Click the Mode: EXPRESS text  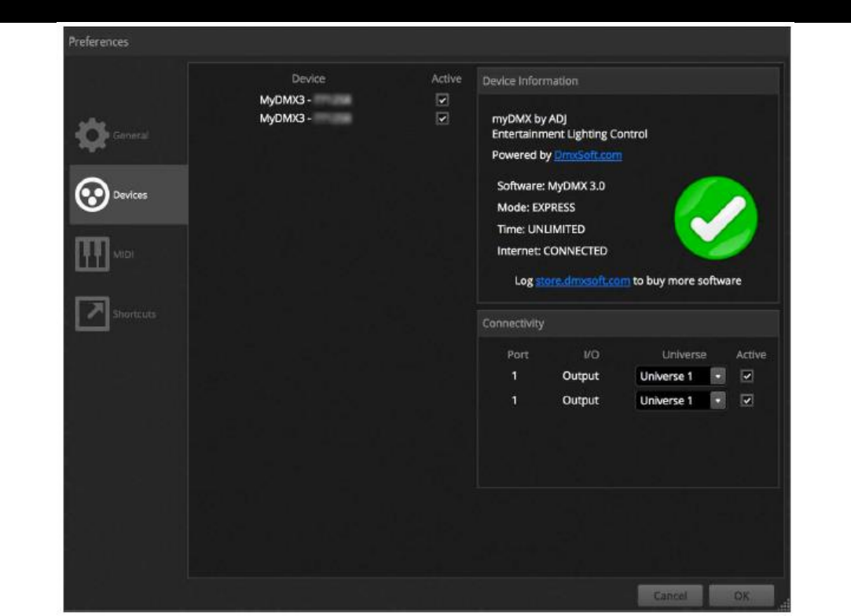536,208
